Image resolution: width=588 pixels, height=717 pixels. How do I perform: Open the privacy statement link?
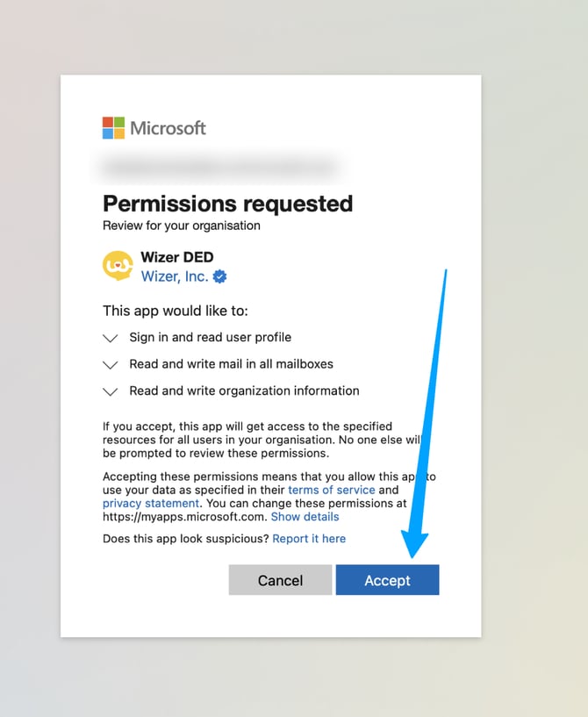click(151, 504)
